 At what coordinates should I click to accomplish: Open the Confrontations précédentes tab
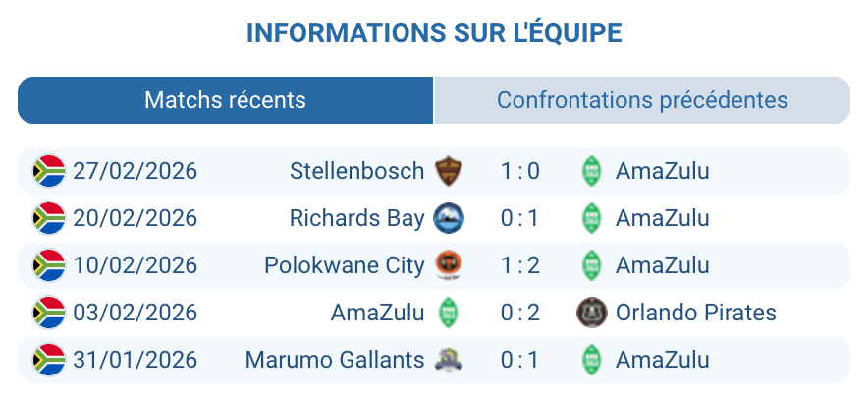[642, 100]
